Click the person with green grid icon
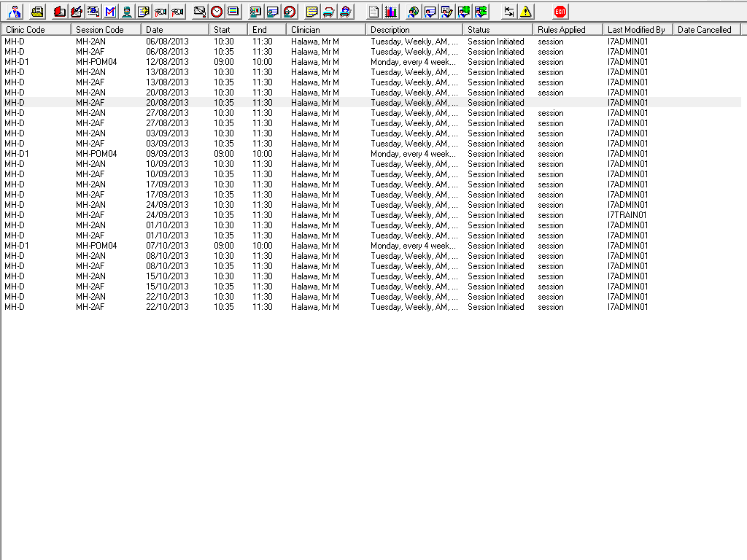The image size is (747, 560). click(x=464, y=12)
